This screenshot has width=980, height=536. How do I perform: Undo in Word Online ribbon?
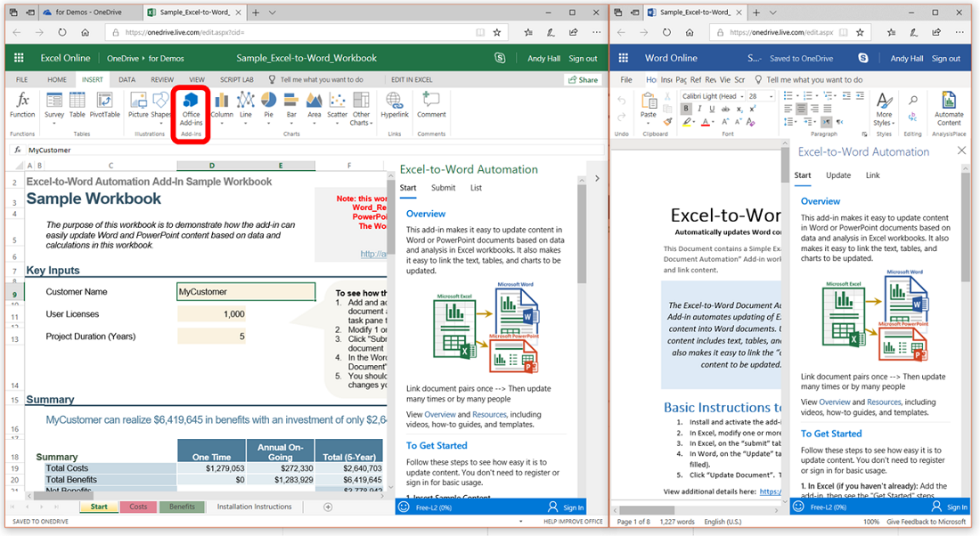(621, 101)
